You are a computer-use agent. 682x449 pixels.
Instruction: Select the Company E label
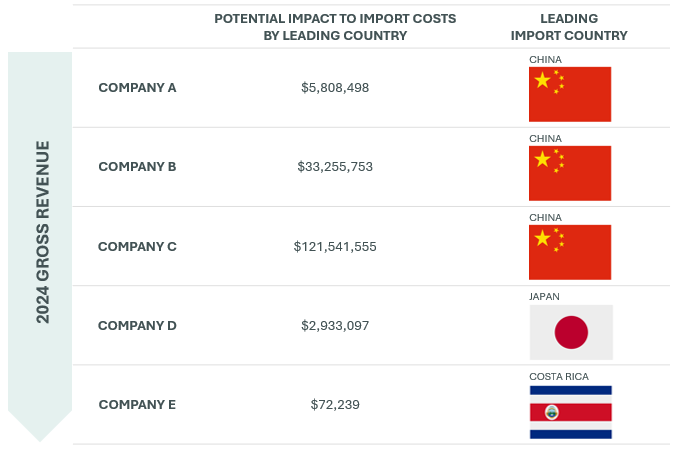(x=137, y=405)
